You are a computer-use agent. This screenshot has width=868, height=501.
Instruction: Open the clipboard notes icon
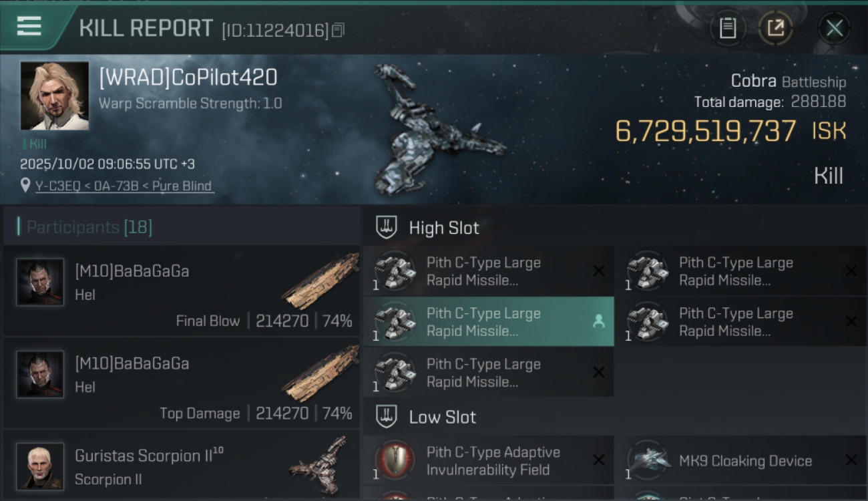click(728, 28)
